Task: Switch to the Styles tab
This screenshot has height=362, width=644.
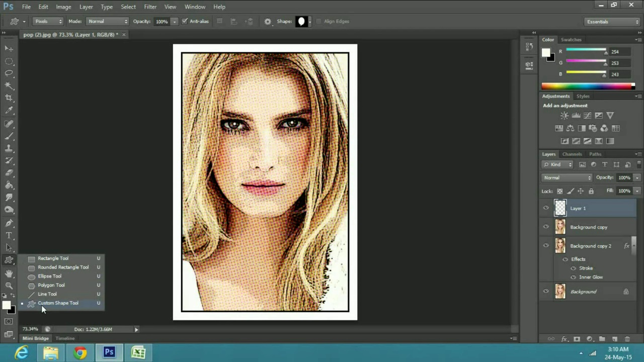Action: (583, 96)
